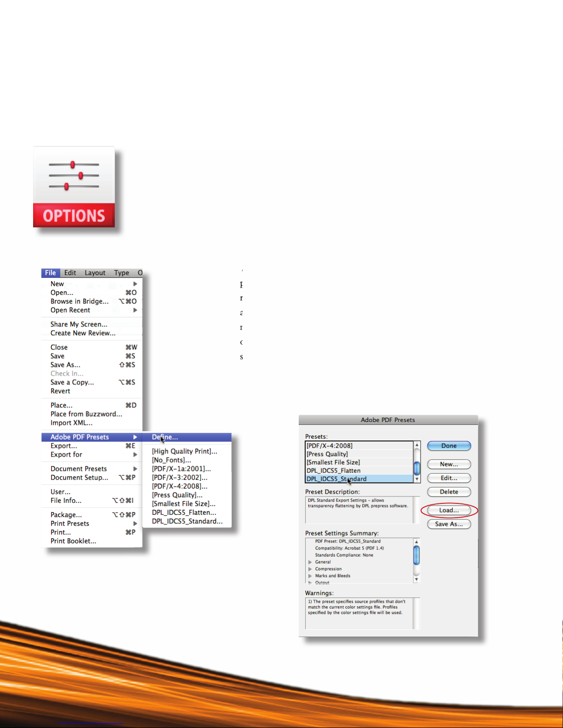Screen dimensions: 563x728
Task: Expand the Export for submenu
Action: pos(92,454)
